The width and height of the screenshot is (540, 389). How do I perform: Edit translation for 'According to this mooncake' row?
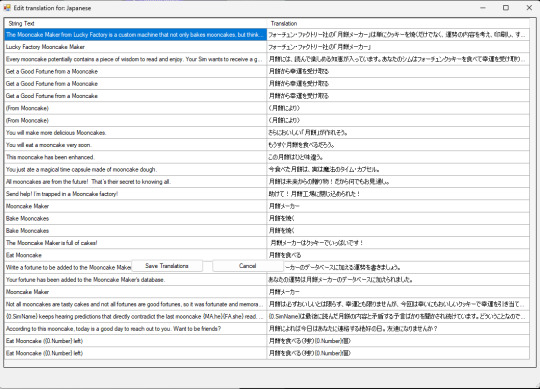click(398, 328)
